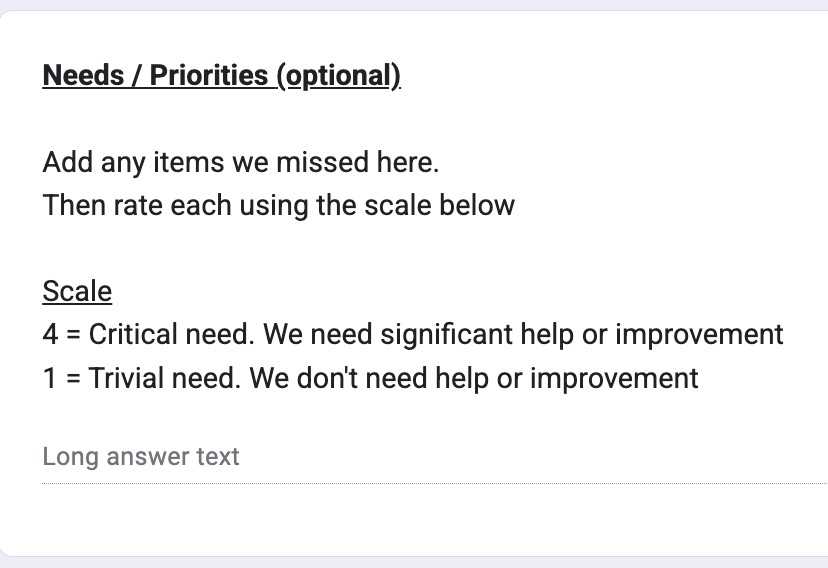Click the lavender strip above the card
The height and width of the screenshot is (568, 828).
click(x=414, y=4)
